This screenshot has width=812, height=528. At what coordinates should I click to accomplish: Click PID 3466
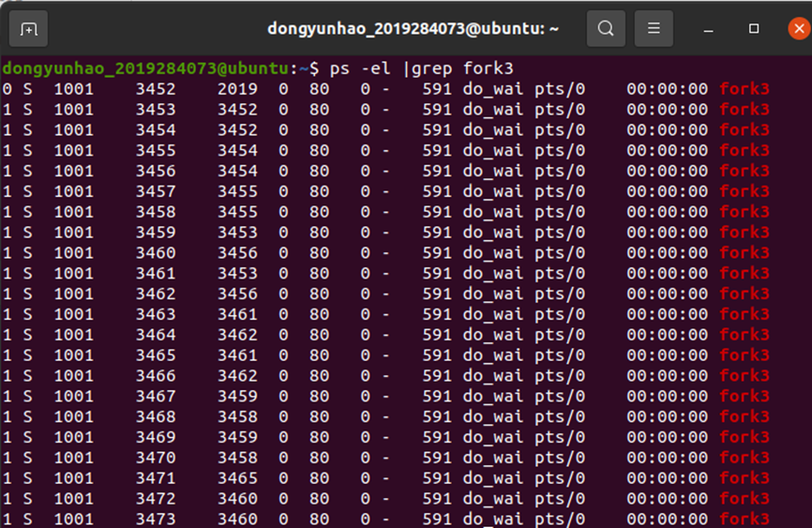[156, 376]
